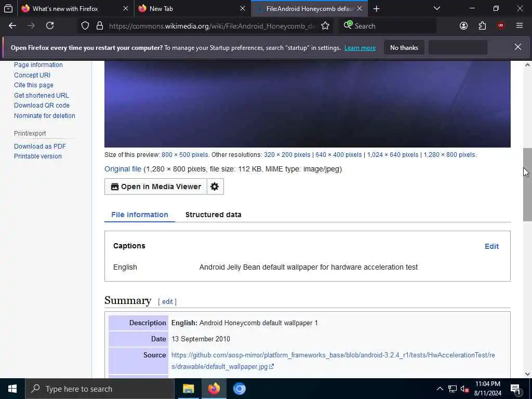Go back using the browser back arrow
Image resolution: width=532 pixels, height=399 pixels.
[12, 26]
